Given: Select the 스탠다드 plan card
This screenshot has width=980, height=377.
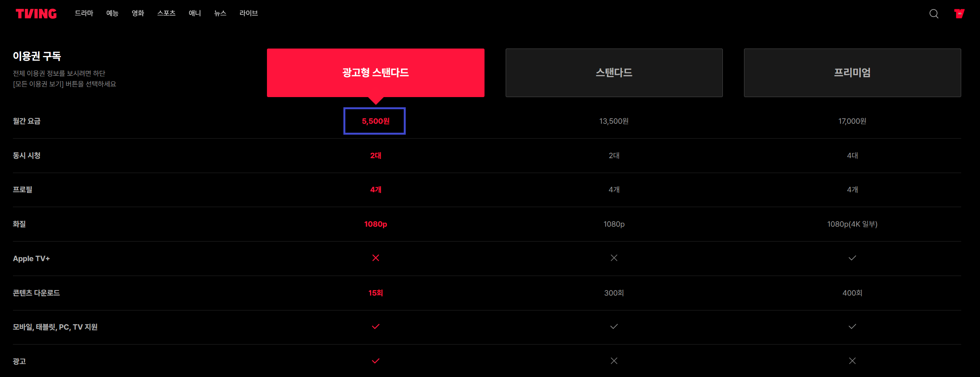Looking at the screenshot, I should pyautogui.click(x=614, y=73).
